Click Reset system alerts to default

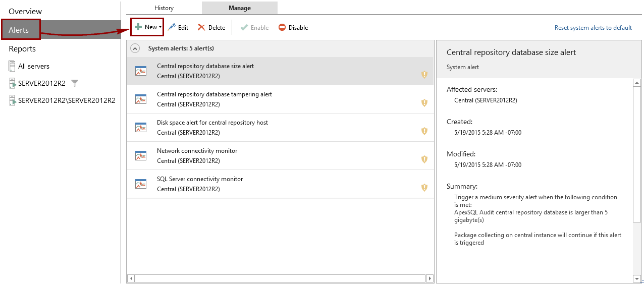pyautogui.click(x=593, y=28)
